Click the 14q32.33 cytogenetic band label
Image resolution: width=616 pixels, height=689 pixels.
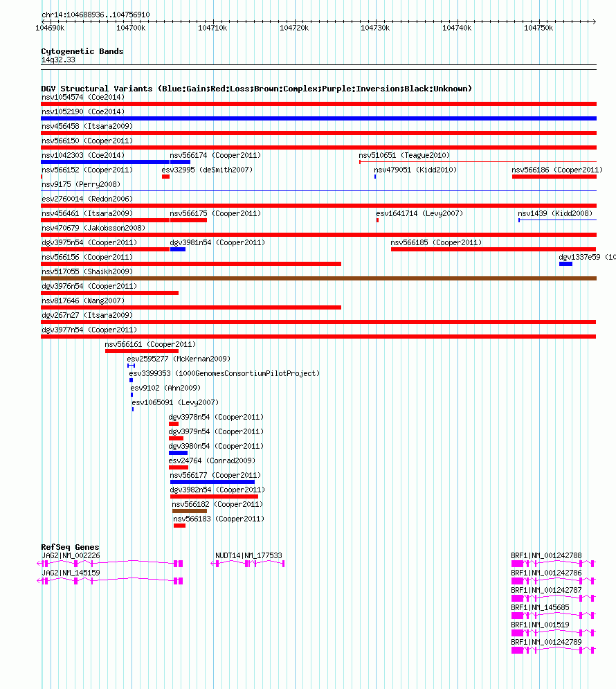[58, 60]
